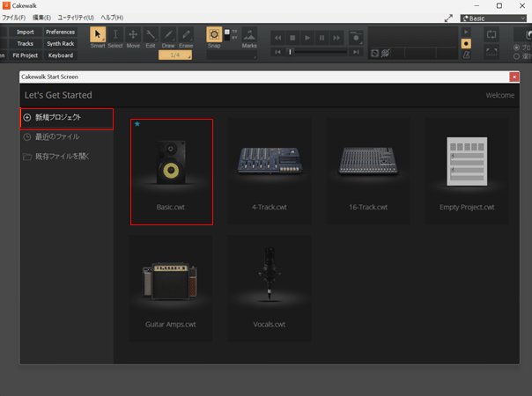Screen dimensions: 532x396
Task: Maximize the Cakewalk window
Action: pyautogui.click(x=499, y=6)
